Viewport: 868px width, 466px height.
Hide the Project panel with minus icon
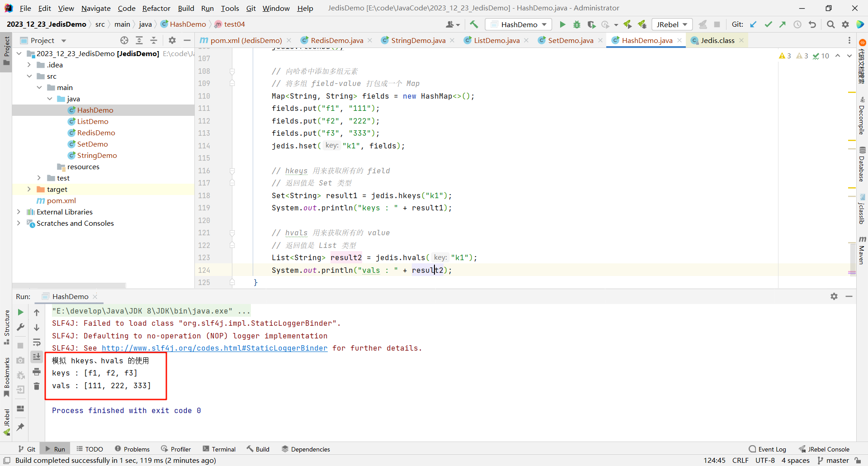187,40
